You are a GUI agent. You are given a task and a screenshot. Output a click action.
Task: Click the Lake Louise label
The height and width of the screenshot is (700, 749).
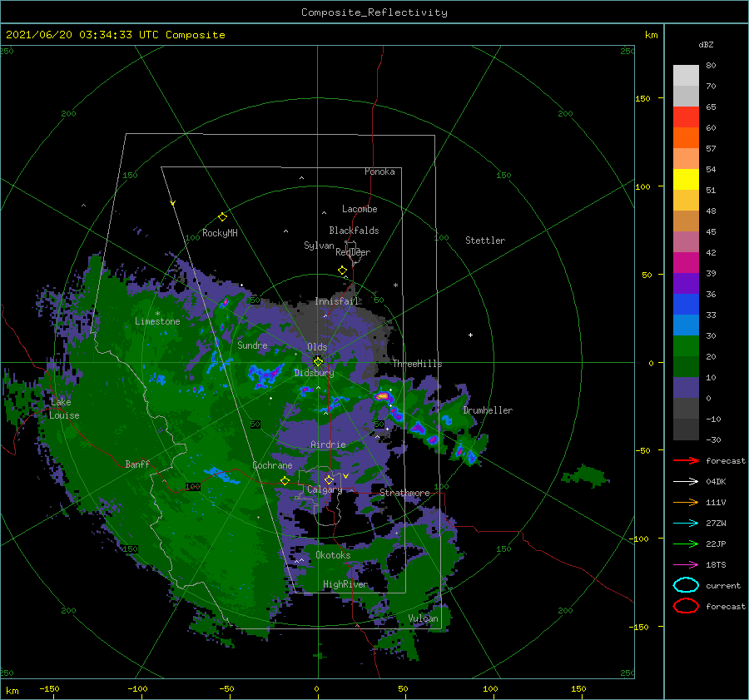click(64, 409)
